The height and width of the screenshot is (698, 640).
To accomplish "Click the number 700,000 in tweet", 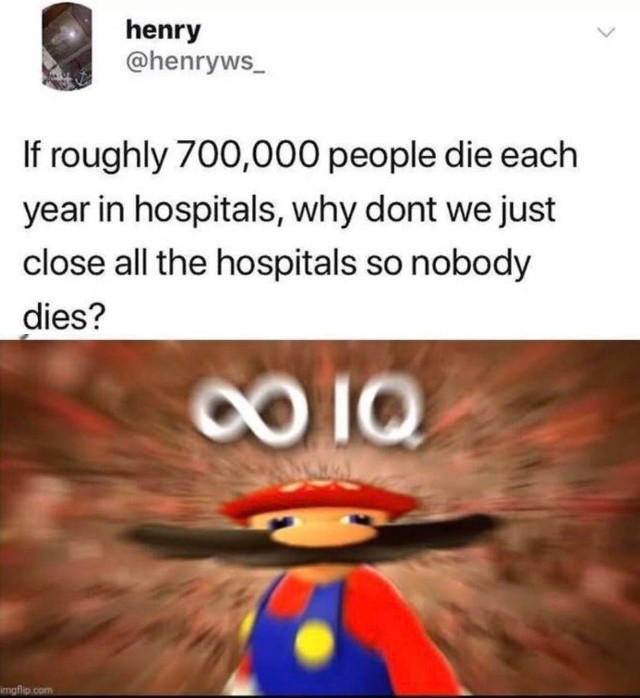I will tap(249, 156).
